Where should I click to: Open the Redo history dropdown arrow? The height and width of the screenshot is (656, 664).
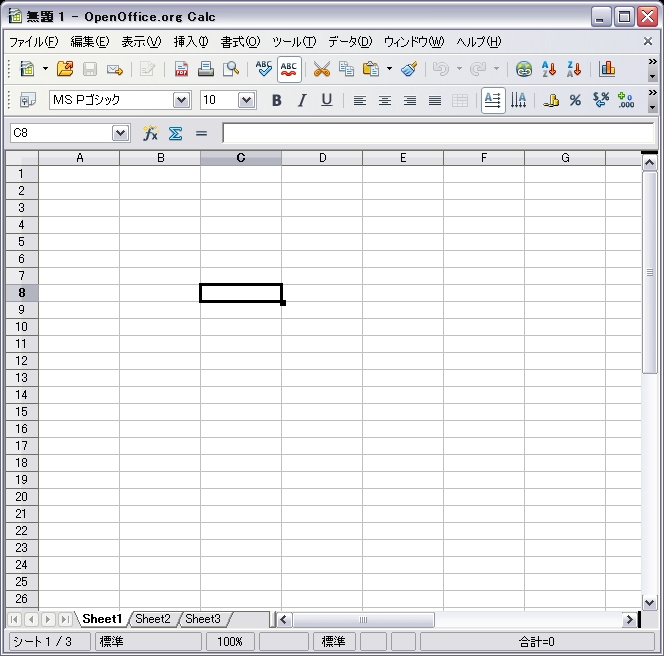[x=496, y=69]
